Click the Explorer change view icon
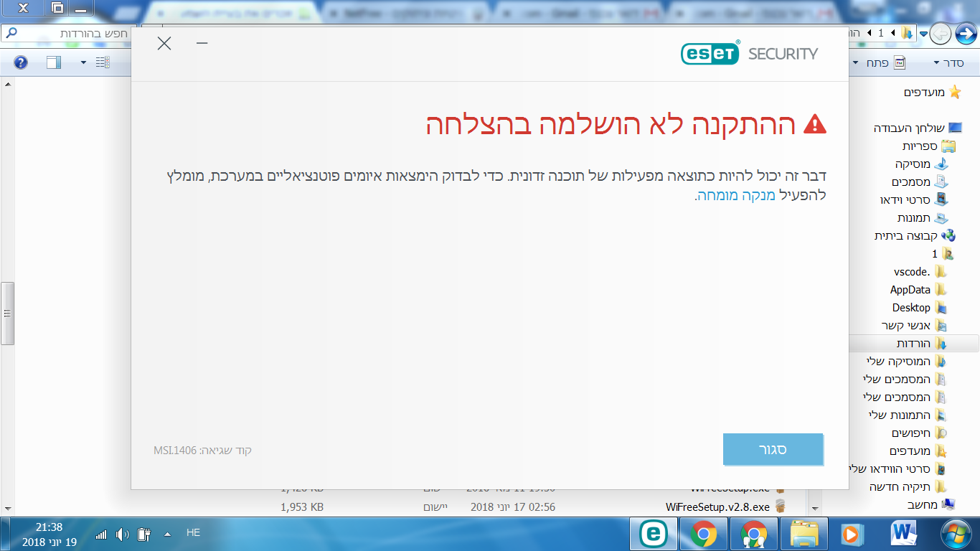This screenshot has height=551, width=980. point(103,62)
